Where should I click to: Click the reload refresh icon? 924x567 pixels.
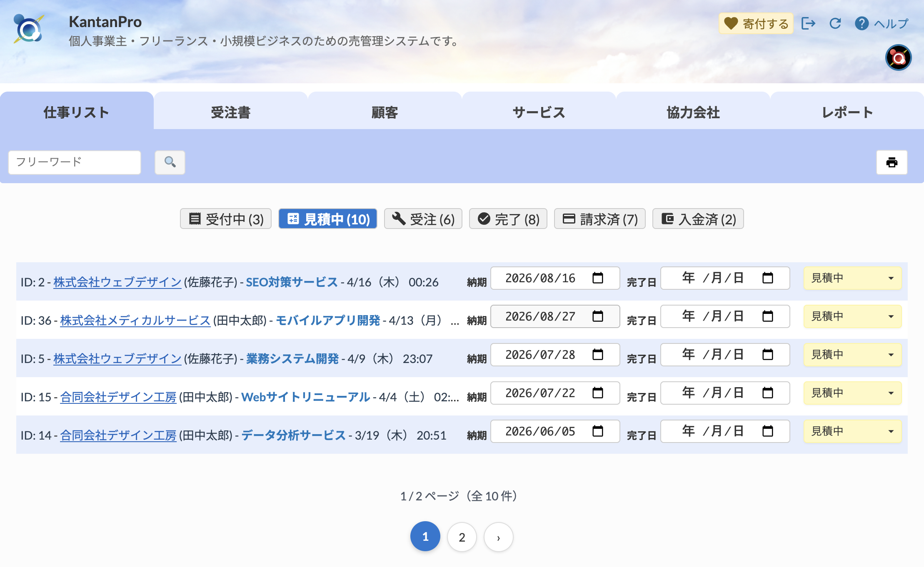pyautogui.click(x=835, y=23)
